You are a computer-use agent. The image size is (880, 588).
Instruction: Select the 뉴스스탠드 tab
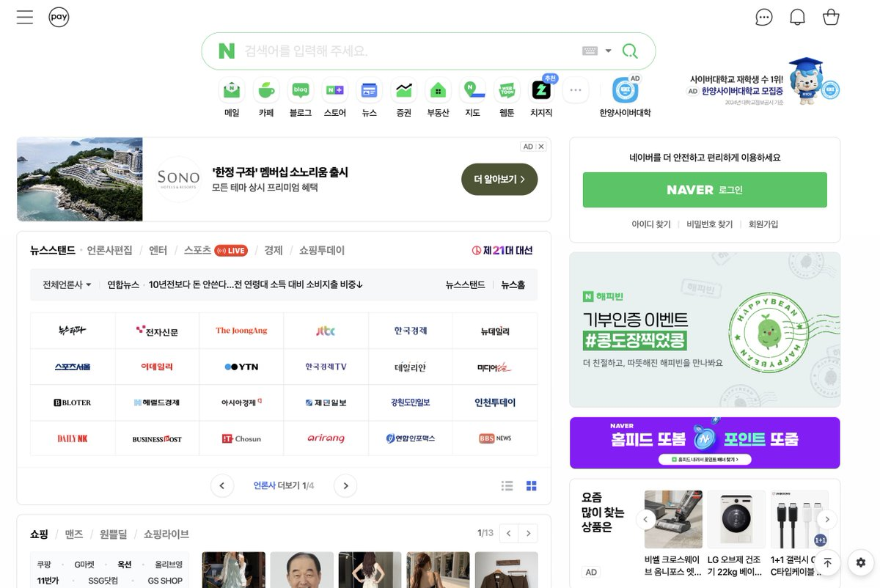pos(53,250)
